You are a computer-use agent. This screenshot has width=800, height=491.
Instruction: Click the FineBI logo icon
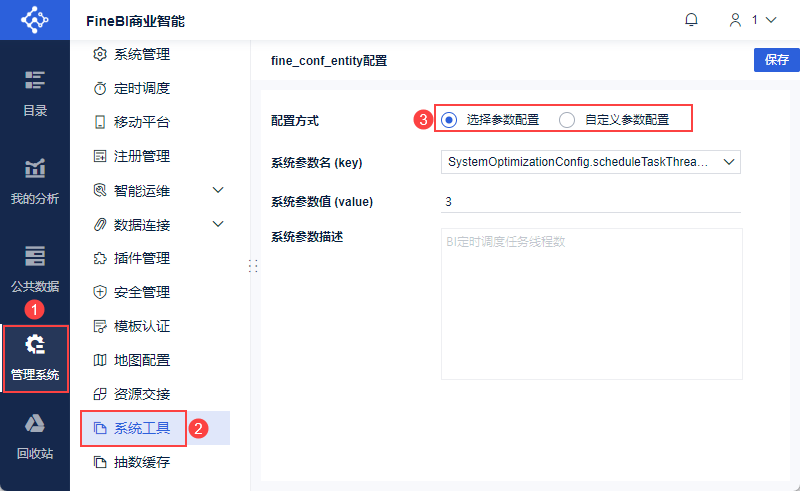tap(35, 20)
